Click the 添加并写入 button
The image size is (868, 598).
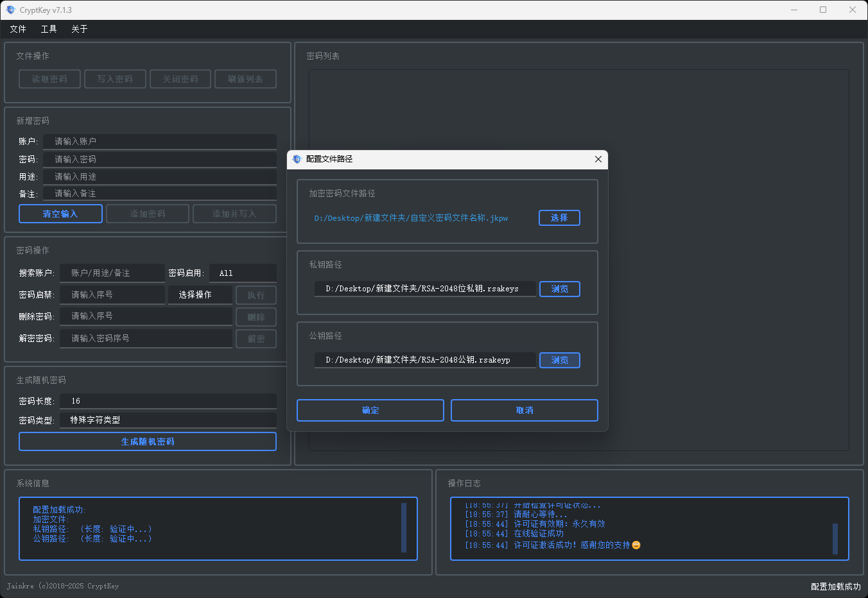[x=234, y=214]
